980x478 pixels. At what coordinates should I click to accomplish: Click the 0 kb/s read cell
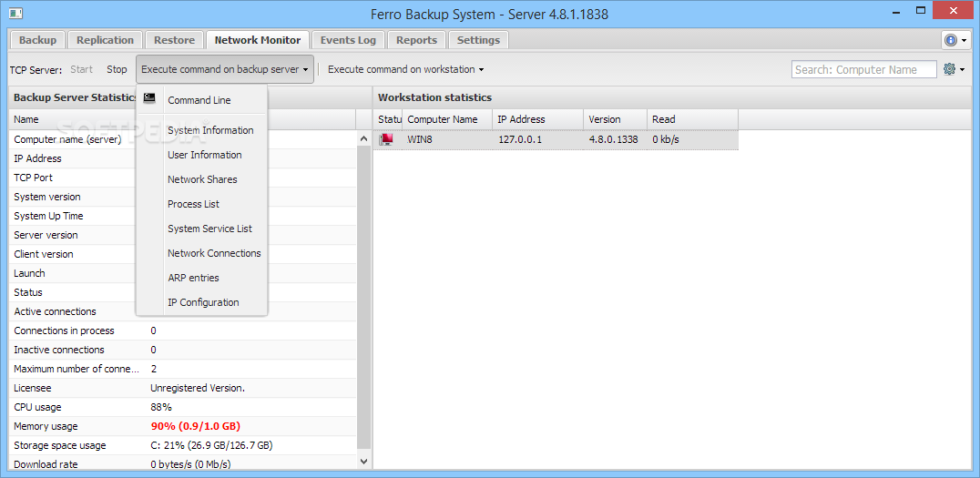(692, 140)
